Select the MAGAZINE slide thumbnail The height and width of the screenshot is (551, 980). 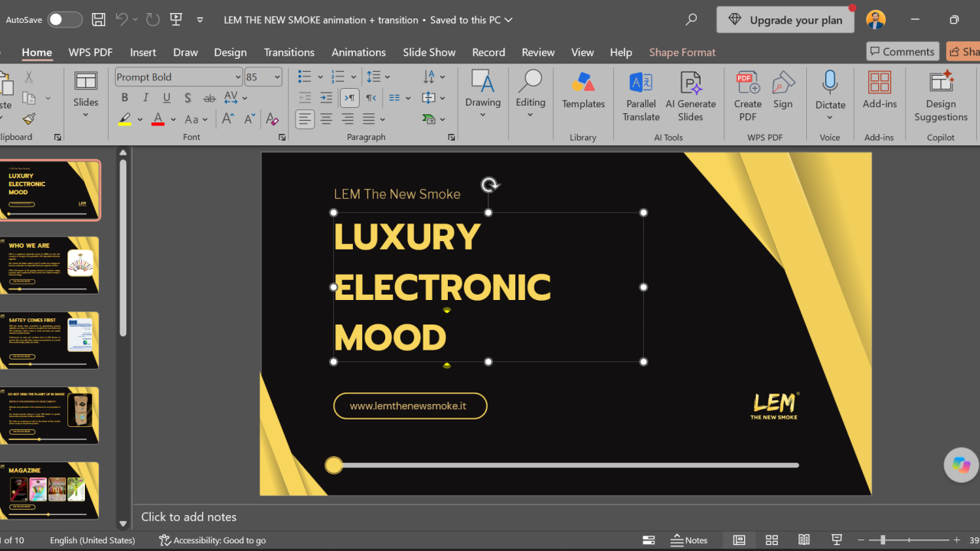pyautogui.click(x=50, y=491)
